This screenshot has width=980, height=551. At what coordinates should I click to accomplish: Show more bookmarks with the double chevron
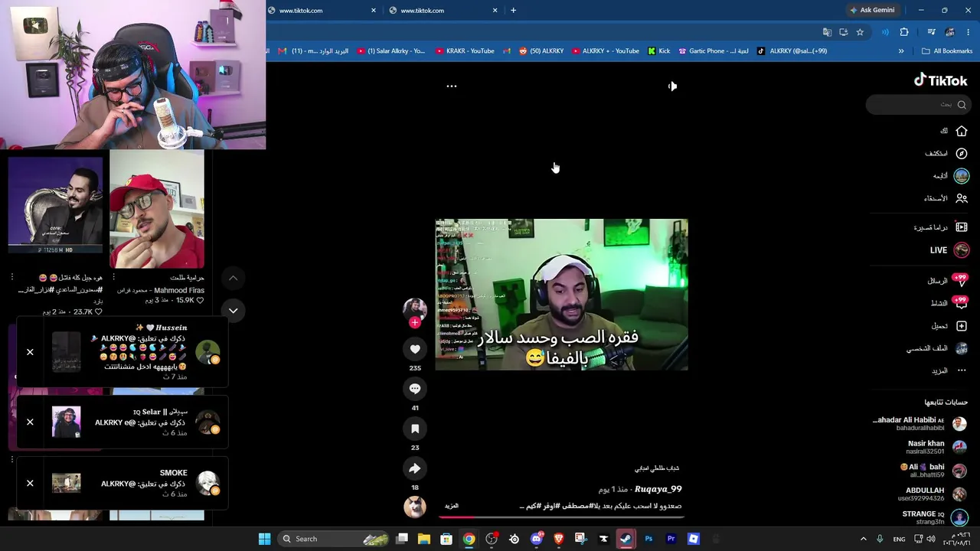tap(901, 51)
